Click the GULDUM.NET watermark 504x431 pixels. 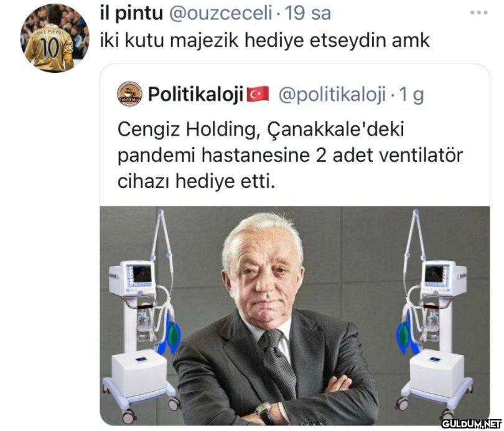[471, 424]
